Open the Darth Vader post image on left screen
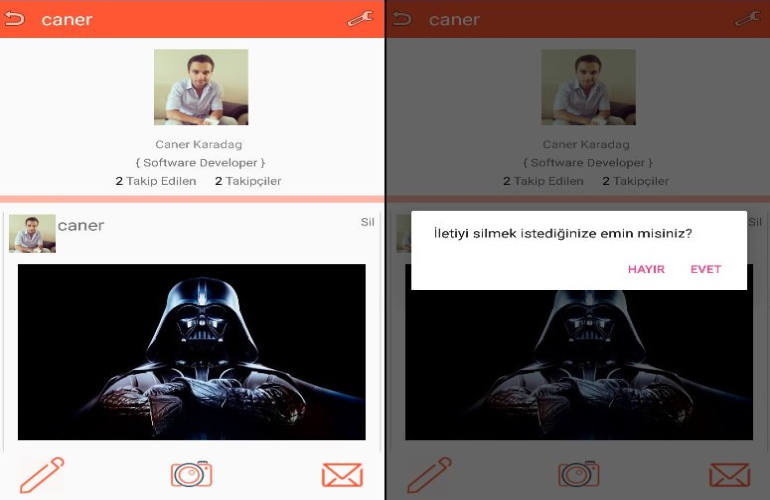Image resolution: width=770 pixels, height=500 pixels. [x=191, y=351]
